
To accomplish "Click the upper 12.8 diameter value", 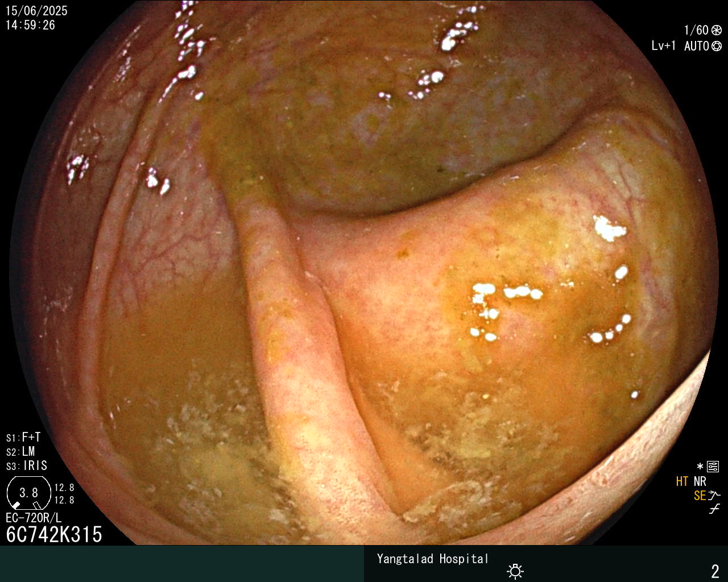I will (x=64, y=488).
